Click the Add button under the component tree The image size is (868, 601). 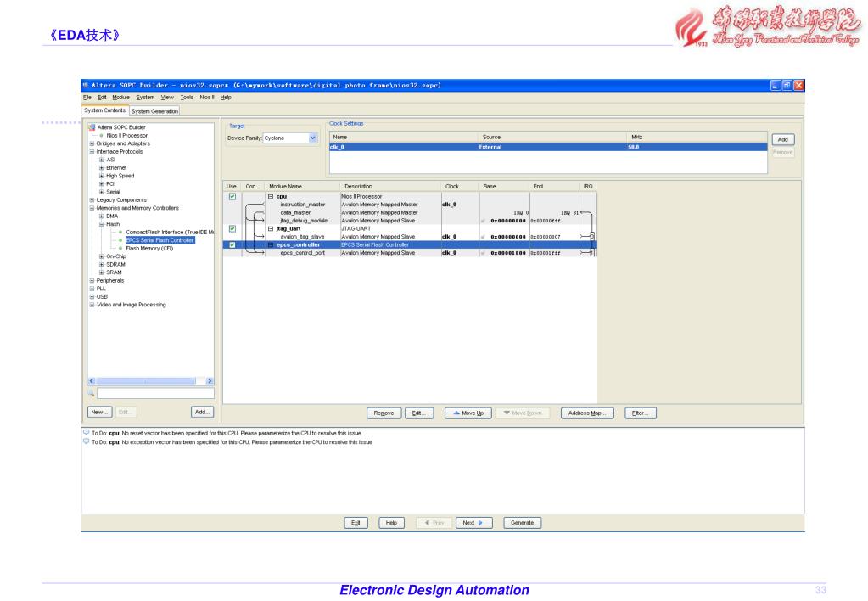[x=202, y=412]
